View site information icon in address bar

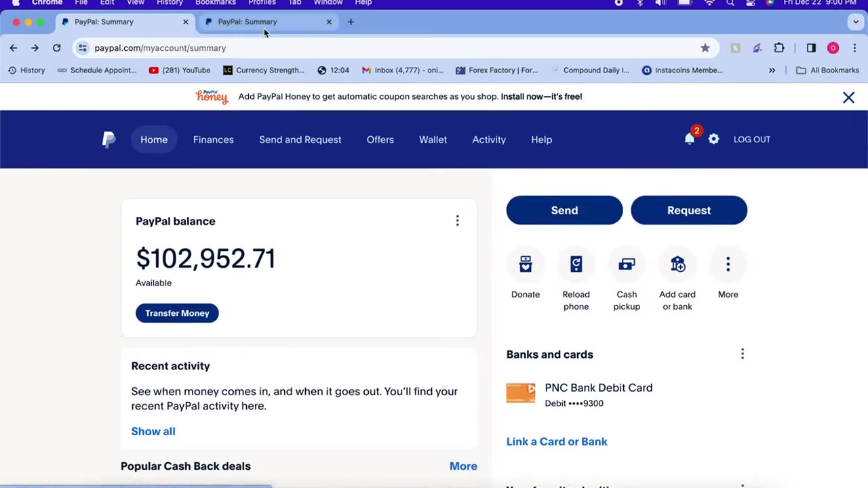[x=83, y=48]
